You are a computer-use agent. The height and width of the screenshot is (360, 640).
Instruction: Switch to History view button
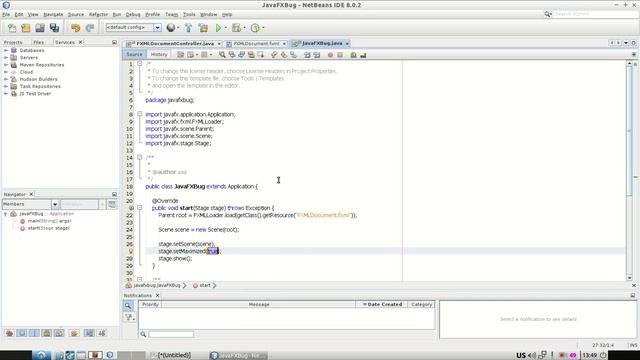[159, 54]
